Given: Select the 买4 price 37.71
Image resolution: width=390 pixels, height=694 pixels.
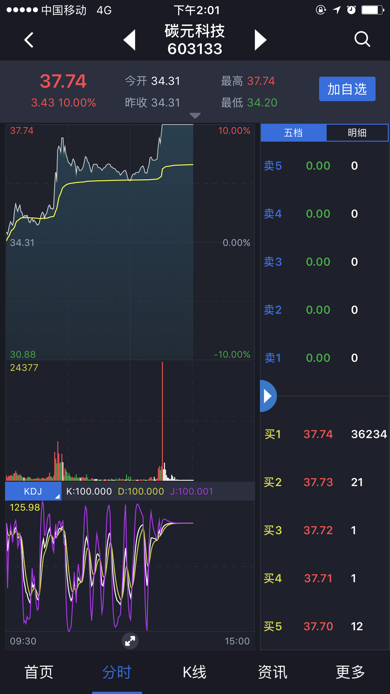Looking at the screenshot, I should (318, 578).
